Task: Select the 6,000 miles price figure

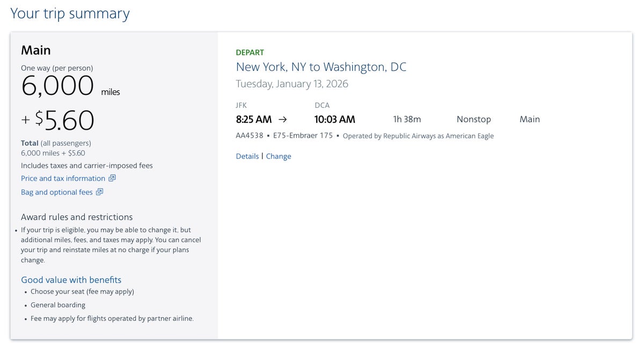Action: click(57, 86)
